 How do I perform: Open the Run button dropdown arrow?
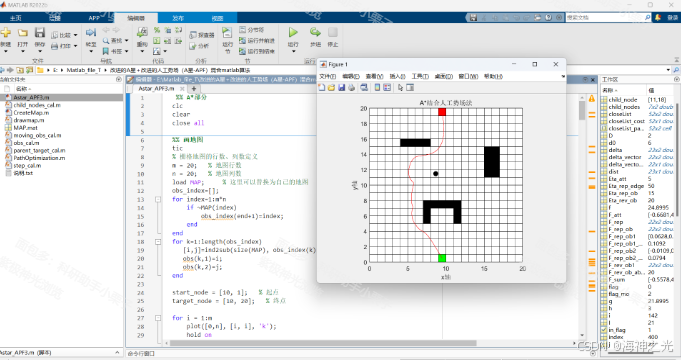[x=293, y=51]
